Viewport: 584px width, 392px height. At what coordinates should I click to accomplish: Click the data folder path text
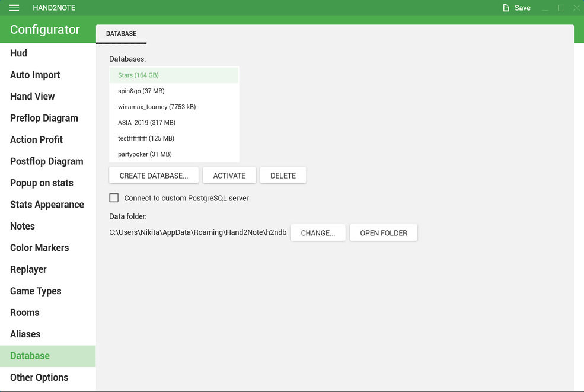[198, 232]
